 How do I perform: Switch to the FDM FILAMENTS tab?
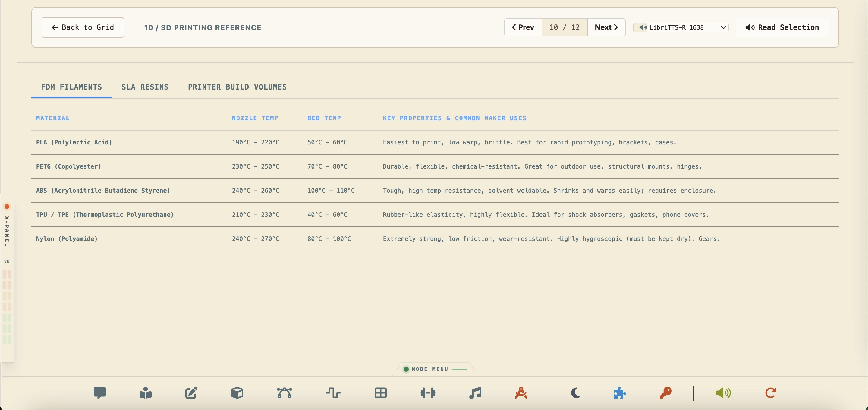[x=71, y=87]
